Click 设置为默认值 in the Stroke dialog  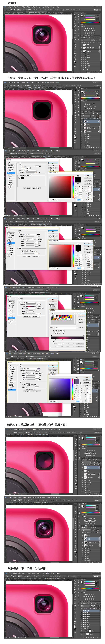pos(27,188)
